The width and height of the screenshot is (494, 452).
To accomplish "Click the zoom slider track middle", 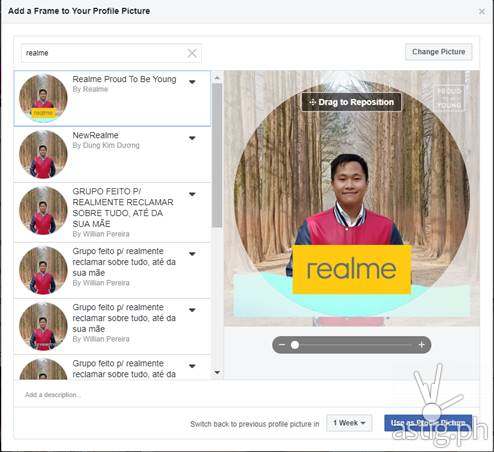I will tap(352, 345).
